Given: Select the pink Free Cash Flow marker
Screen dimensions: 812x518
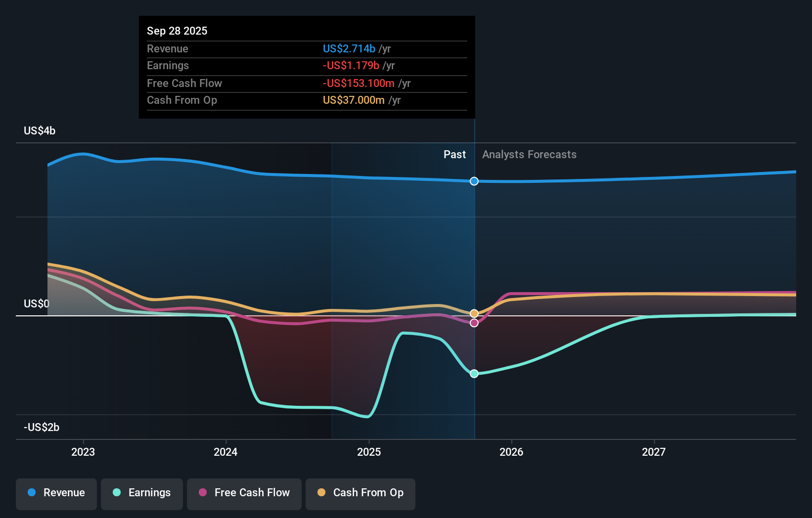Looking at the screenshot, I should click(474, 323).
